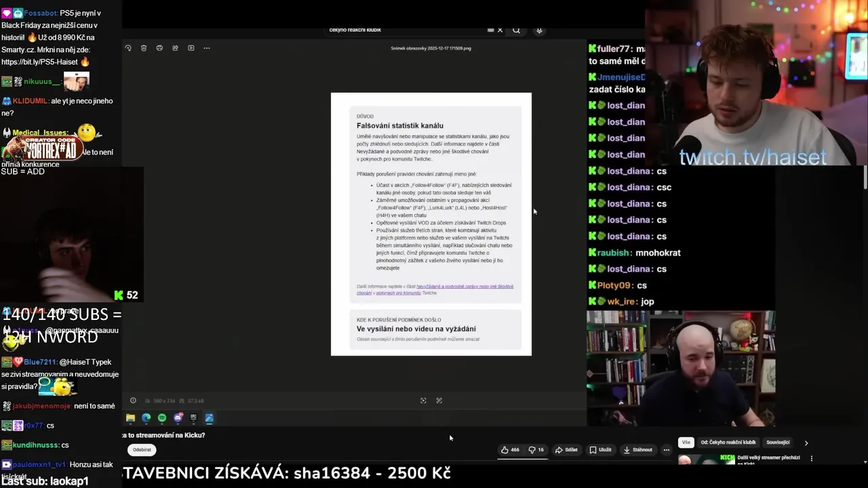
Task: Open options for 'Další velký streamer' video
Action: point(811,459)
